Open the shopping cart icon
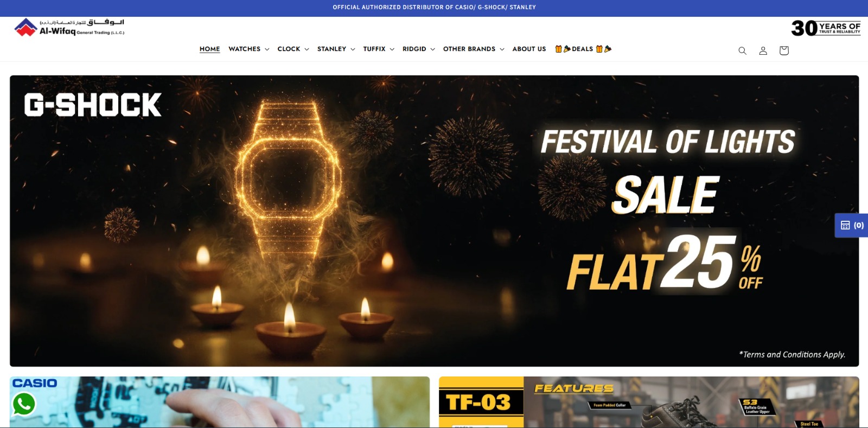This screenshot has height=428, width=868. 784,50
